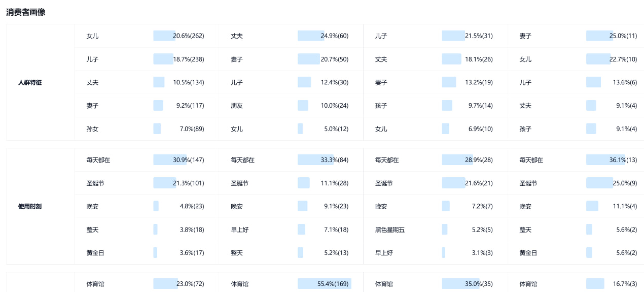Click the 体育馆 value 35.0%(35)
The height and width of the screenshot is (292, 644).
[479, 284]
